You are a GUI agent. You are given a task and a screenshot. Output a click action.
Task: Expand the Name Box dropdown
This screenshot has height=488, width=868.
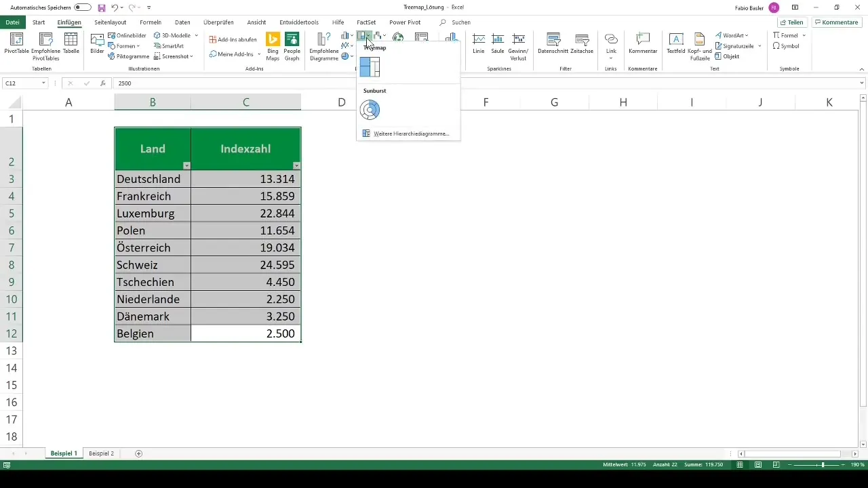click(x=43, y=83)
